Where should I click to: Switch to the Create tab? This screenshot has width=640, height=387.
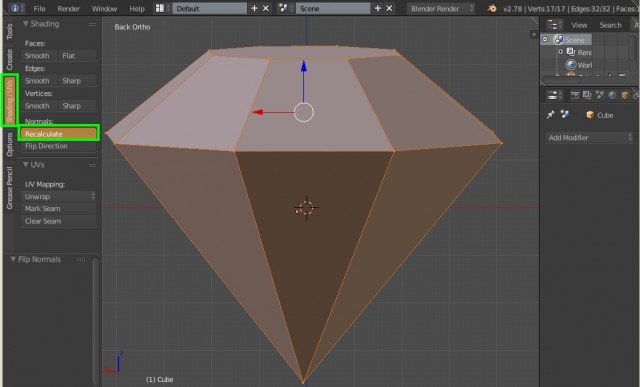click(x=9, y=60)
